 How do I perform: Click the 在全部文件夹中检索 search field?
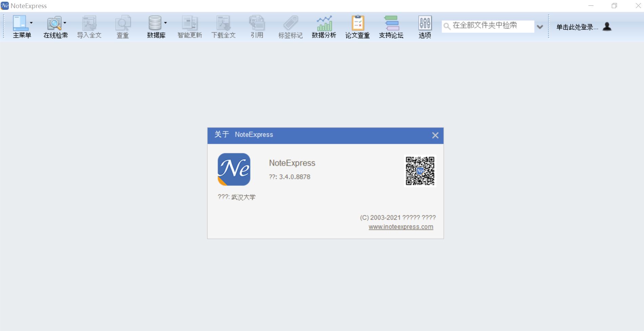coord(488,26)
